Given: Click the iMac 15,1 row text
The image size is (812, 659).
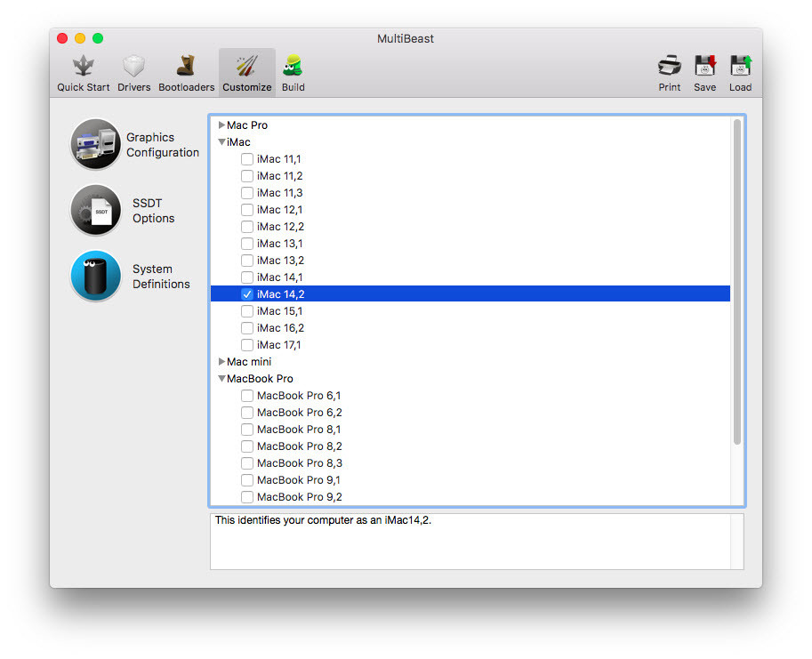Looking at the screenshot, I should coord(279,311).
